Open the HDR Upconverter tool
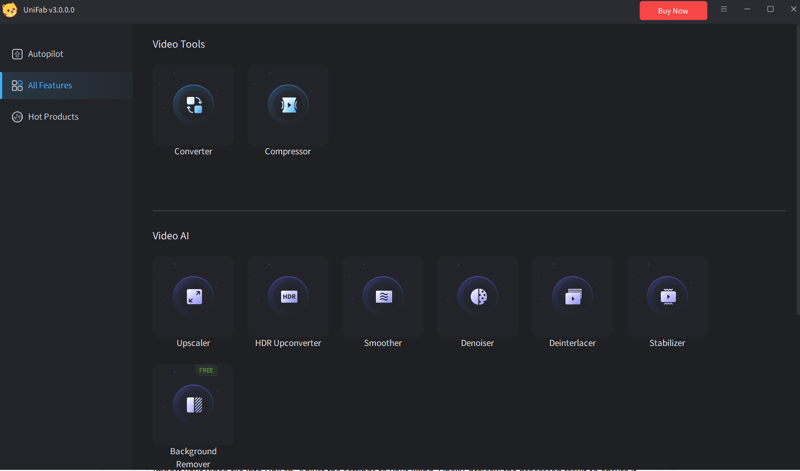 [x=288, y=296]
